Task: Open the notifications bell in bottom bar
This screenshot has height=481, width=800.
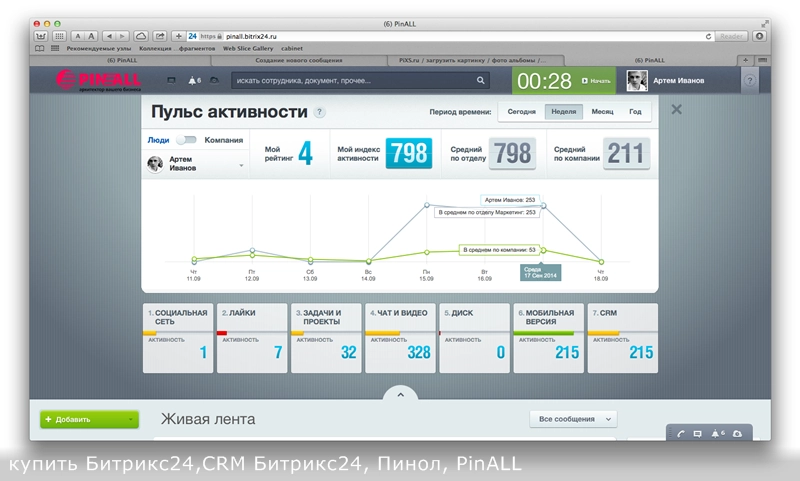Action: click(717, 434)
